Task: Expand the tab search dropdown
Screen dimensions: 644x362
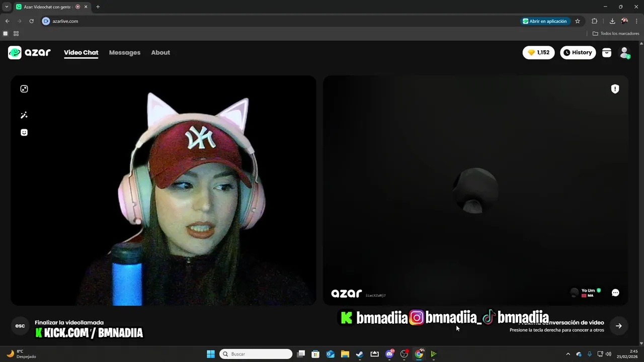Action: pos(7,7)
